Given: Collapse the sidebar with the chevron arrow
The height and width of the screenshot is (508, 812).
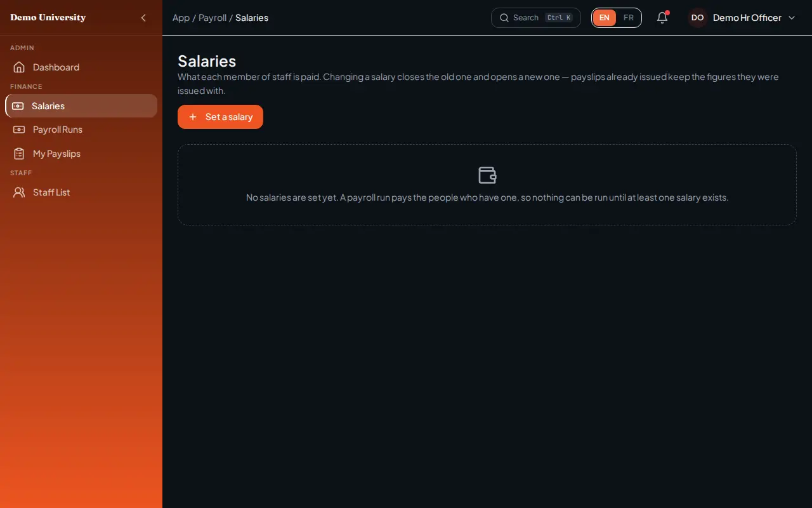Looking at the screenshot, I should pyautogui.click(x=143, y=18).
